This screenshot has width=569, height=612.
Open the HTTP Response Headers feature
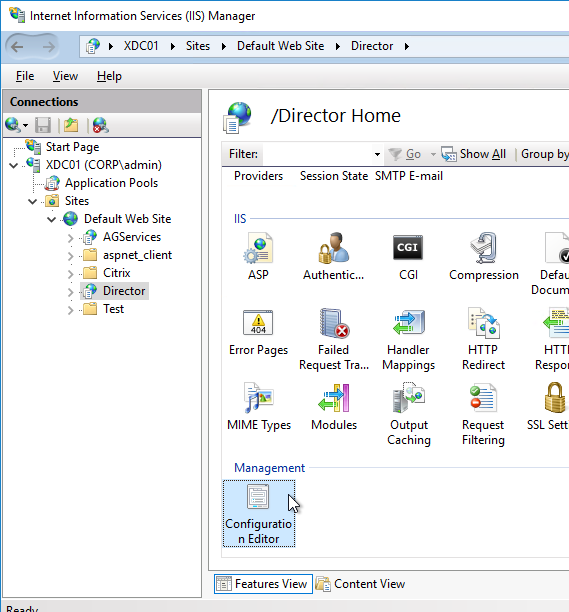[553, 339]
